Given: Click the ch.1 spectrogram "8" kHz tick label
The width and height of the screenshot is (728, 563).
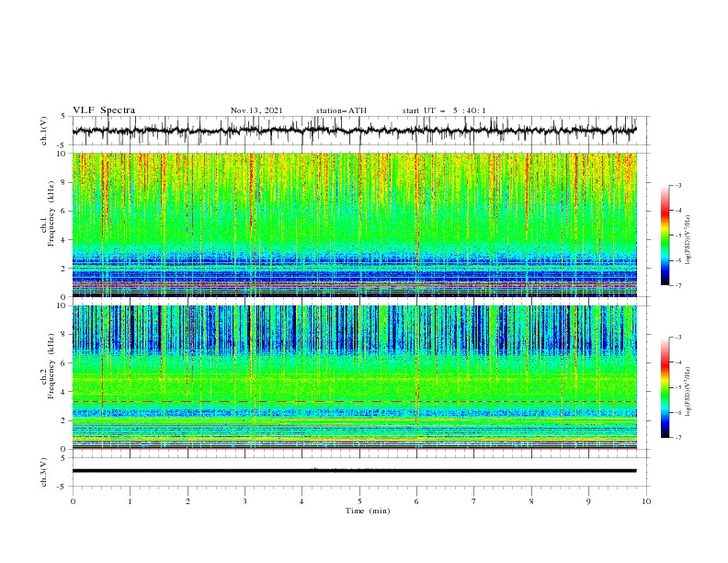Looking at the screenshot, I should tap(63, 182).
